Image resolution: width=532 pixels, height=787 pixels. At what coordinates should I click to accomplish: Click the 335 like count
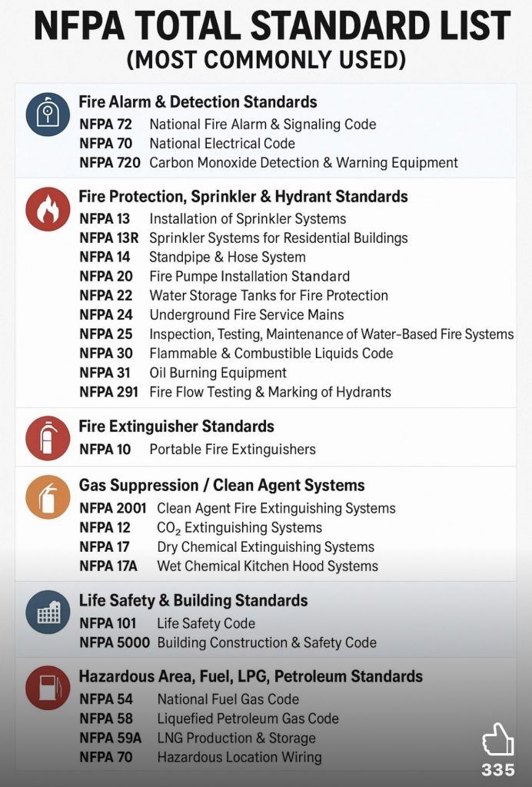497,770
